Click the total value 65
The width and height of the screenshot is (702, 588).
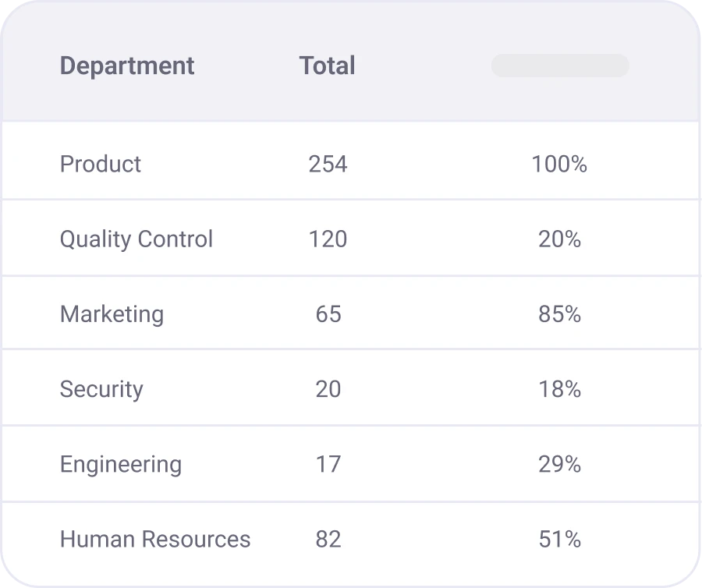(328, 313)
